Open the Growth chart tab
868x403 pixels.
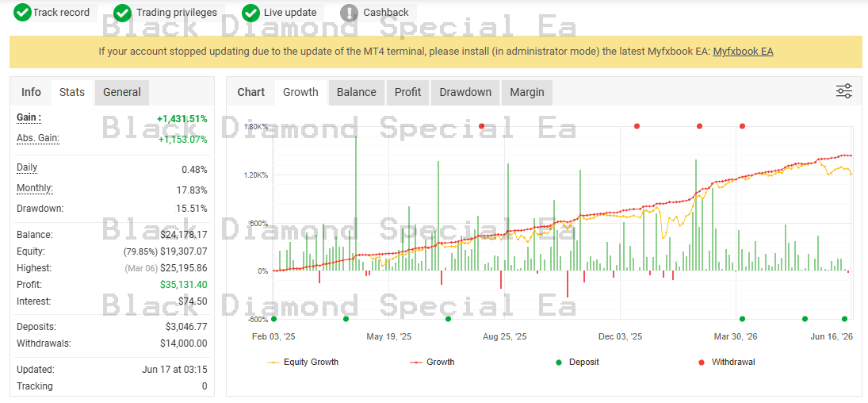tap(300, 92)
